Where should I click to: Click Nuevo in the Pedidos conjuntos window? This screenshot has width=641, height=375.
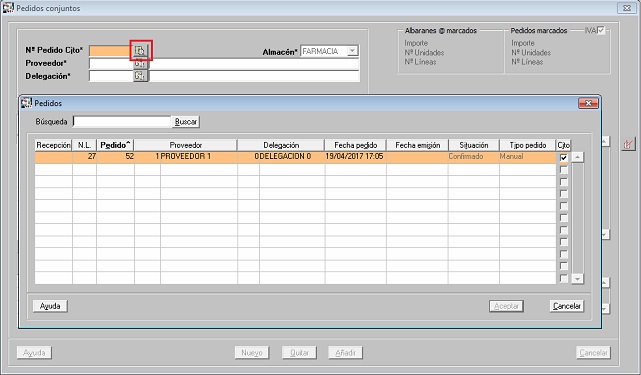(x=252, y=353)
